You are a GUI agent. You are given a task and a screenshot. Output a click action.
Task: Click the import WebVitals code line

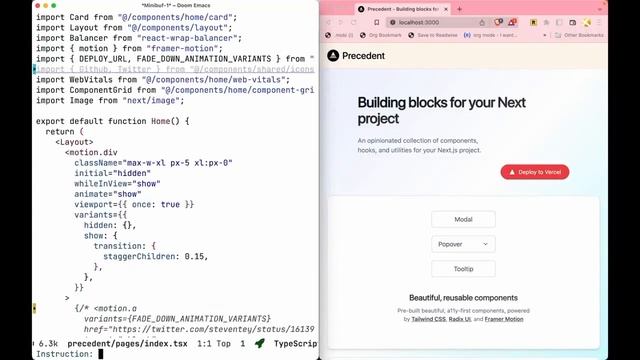[163, 80]
